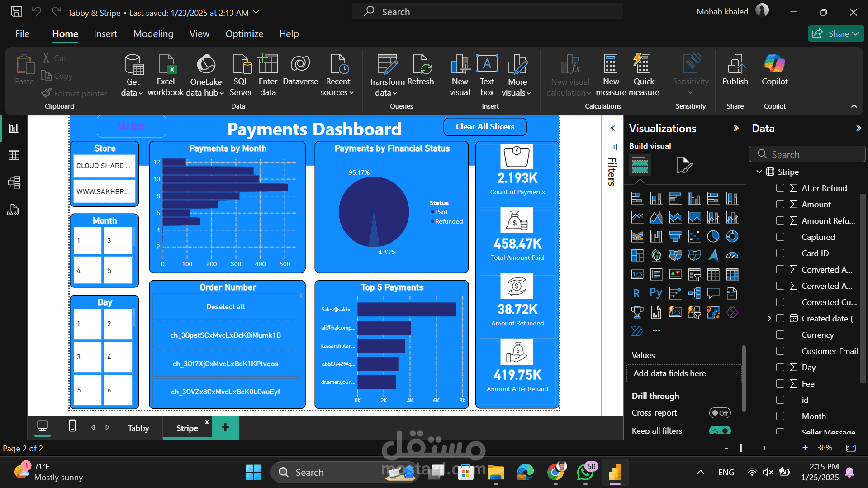Click Refresh in Queries group

point(420,70)
